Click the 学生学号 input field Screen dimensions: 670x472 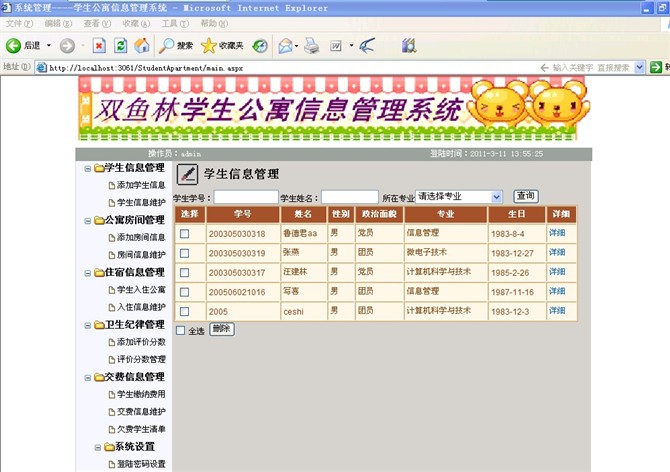pos(246,197)
